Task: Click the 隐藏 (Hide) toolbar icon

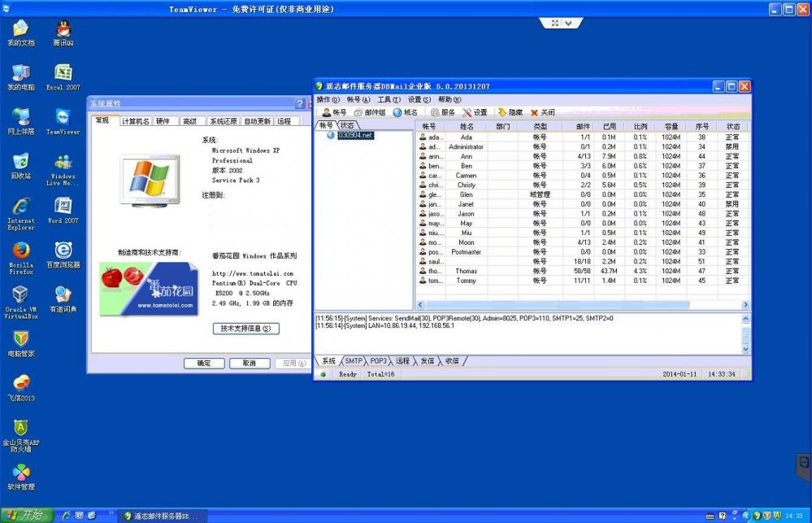Action: point(510,112)
